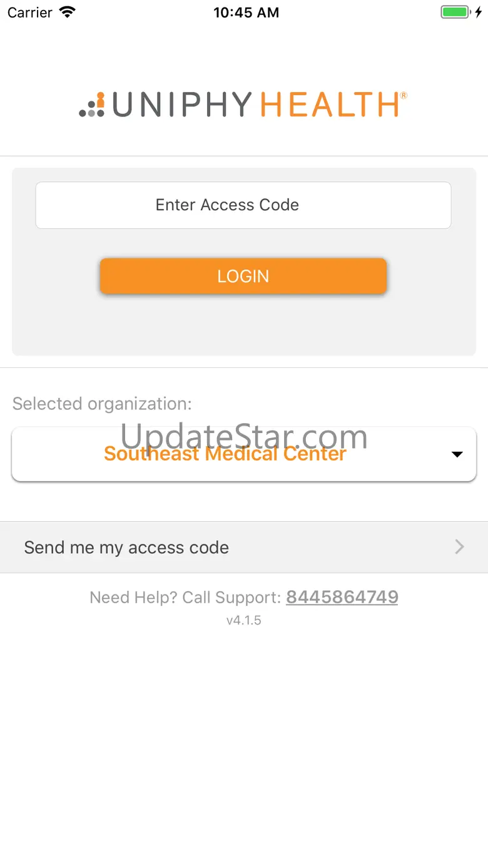Click the UpdateStar.com watermark text
The image size is (488, 868).
click(244, 436)
